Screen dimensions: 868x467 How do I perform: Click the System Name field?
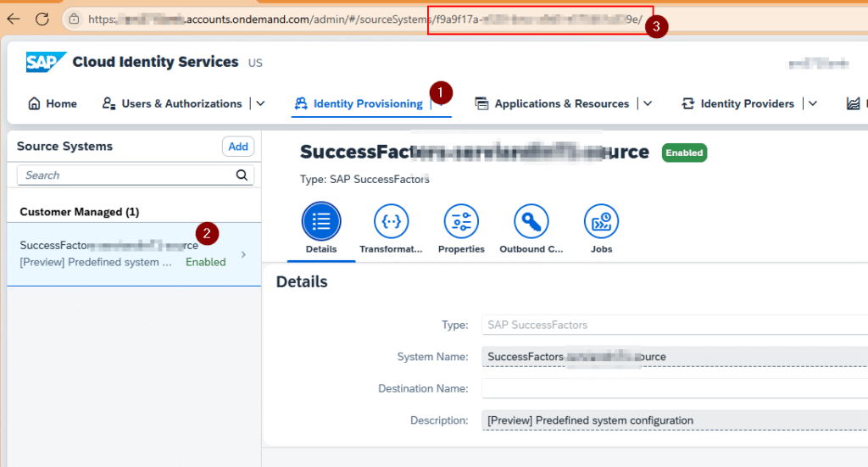(x=675, y=357)
